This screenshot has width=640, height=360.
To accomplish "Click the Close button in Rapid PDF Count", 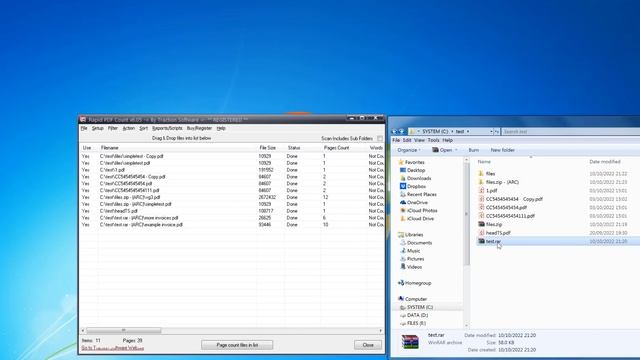I will point(368,345).
